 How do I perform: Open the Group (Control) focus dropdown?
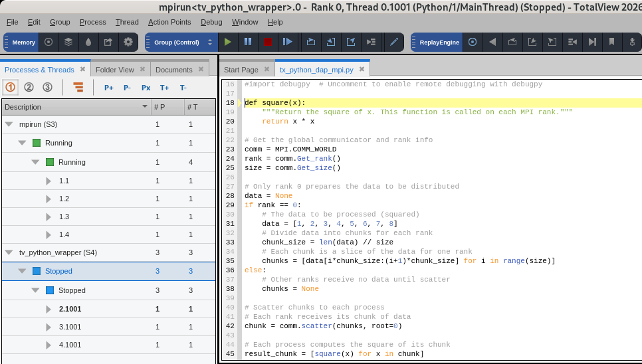tap(181, 42)
